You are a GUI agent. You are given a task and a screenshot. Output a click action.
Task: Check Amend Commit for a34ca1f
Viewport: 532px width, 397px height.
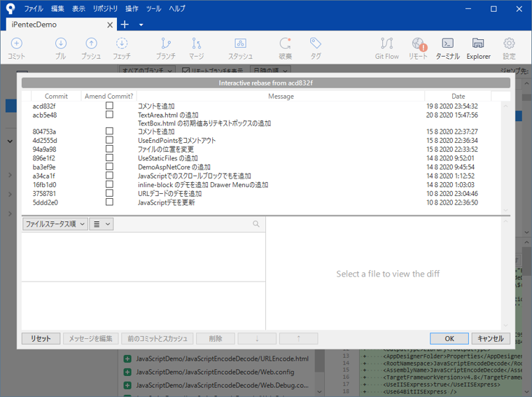pos(109,176)
